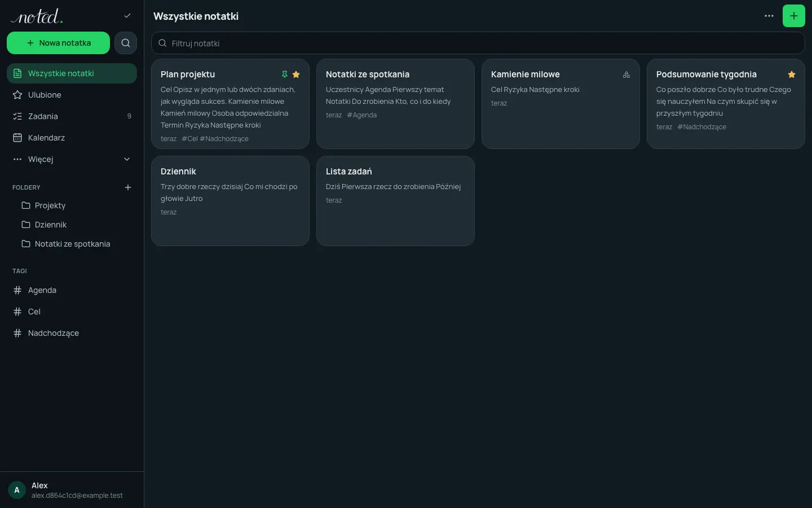Image resolution: width=812 pixels, height=508 pixels.
Task: Click the search magnifier button in sidebar
Action: point(126,43)
